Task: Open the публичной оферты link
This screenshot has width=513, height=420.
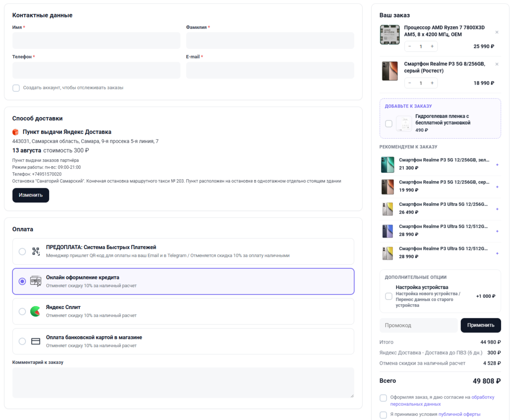Action: pos(459,414)
